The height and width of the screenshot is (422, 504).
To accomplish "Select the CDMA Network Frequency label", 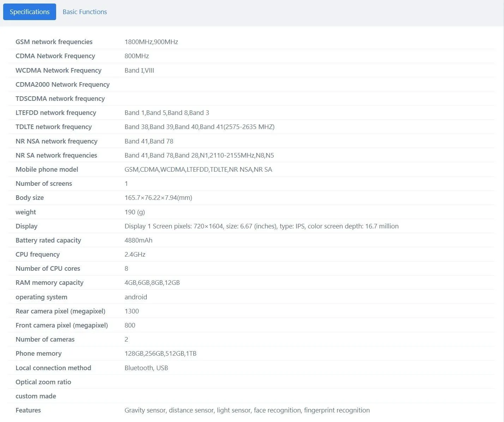I will coord(55,56).
